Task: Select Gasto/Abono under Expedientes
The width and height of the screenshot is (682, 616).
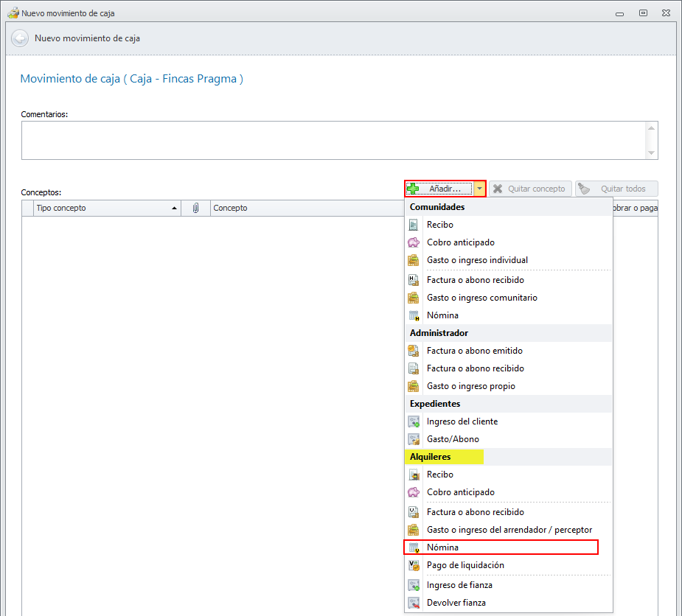Action: 509,439
